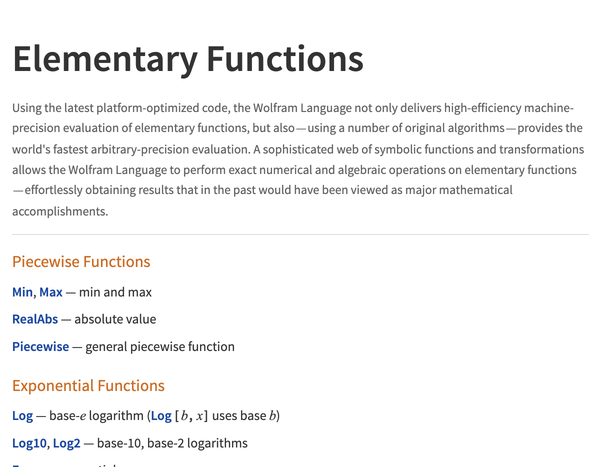Click the RealAbs link
This screenshot has height=467, width=601.
click(x=34, y=320)
